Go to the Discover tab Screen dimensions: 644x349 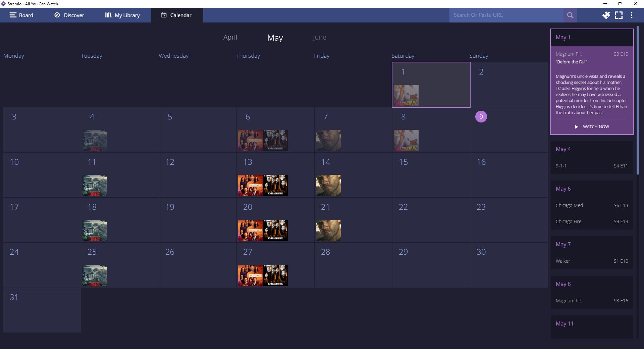[69, 15]
